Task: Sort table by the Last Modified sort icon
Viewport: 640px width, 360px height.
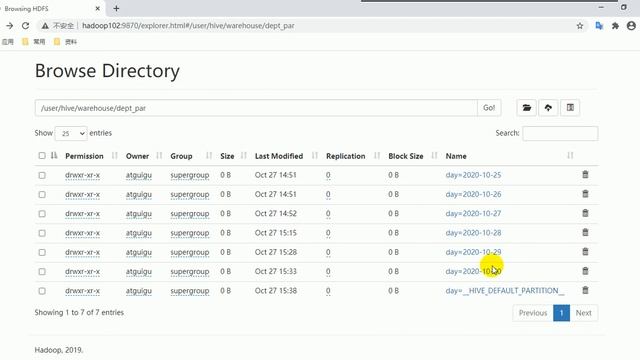Action: click(x=315, y=156)
